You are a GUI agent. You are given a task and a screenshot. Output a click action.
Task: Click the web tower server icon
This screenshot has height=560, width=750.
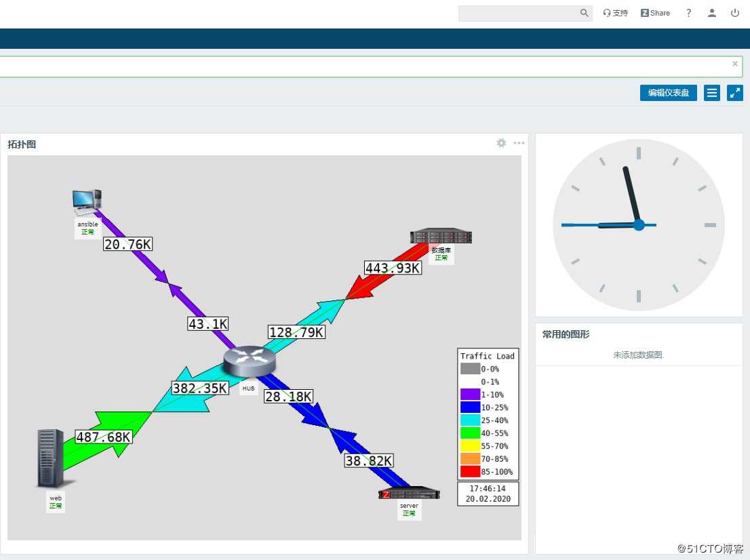pyautogui.click(x=50, y=458)
